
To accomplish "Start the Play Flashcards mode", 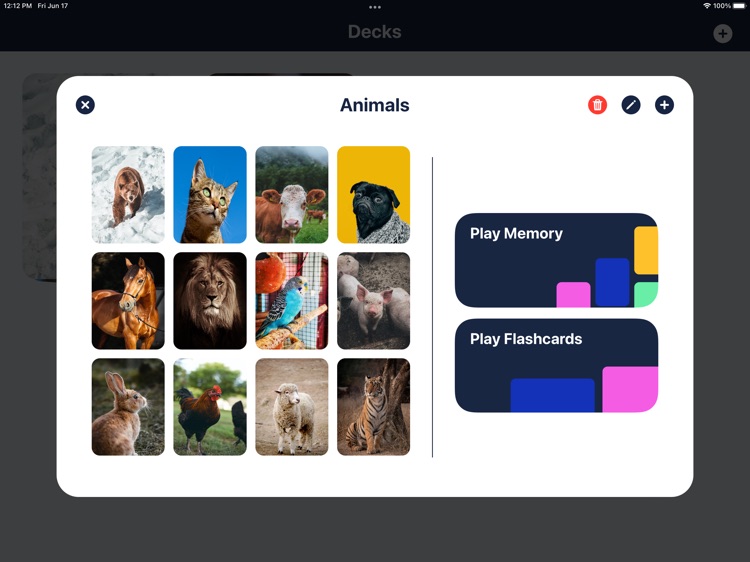I will pyautogui.click(x=556, y=365).
